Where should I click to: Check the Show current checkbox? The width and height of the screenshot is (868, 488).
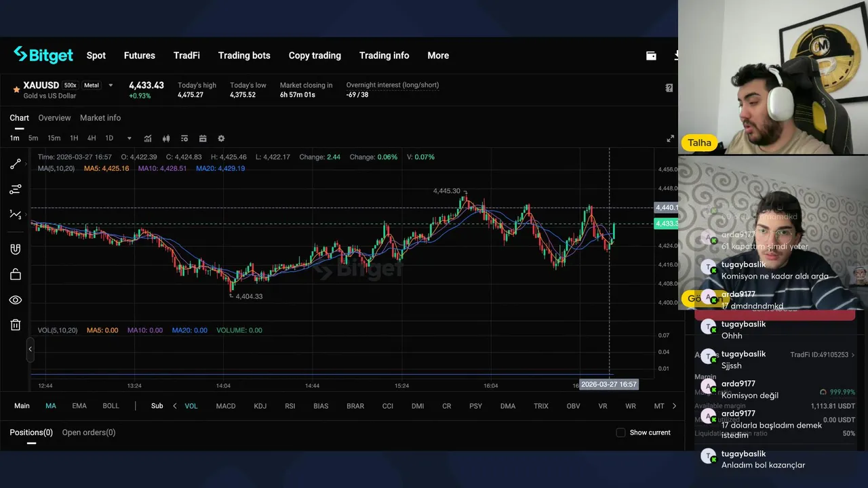(x=620, y=432)
